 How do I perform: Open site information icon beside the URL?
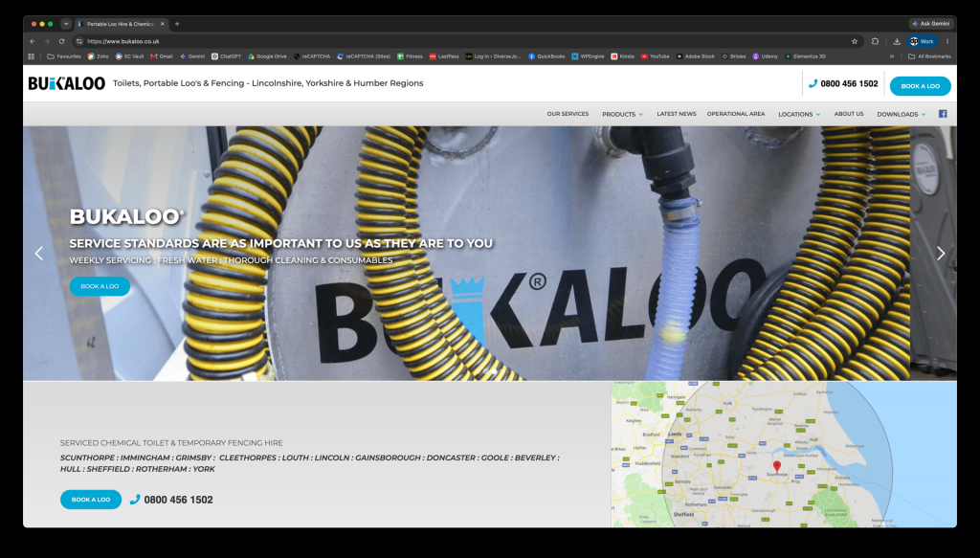pyautogui.click(x=79, y=41)
